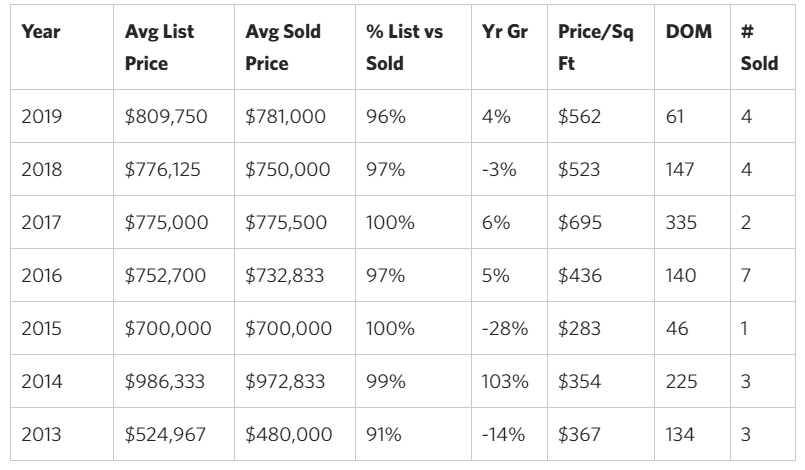Click the % List vs Sold header
The height and width of the screenshot is (470, 805).
coord(404,47)
